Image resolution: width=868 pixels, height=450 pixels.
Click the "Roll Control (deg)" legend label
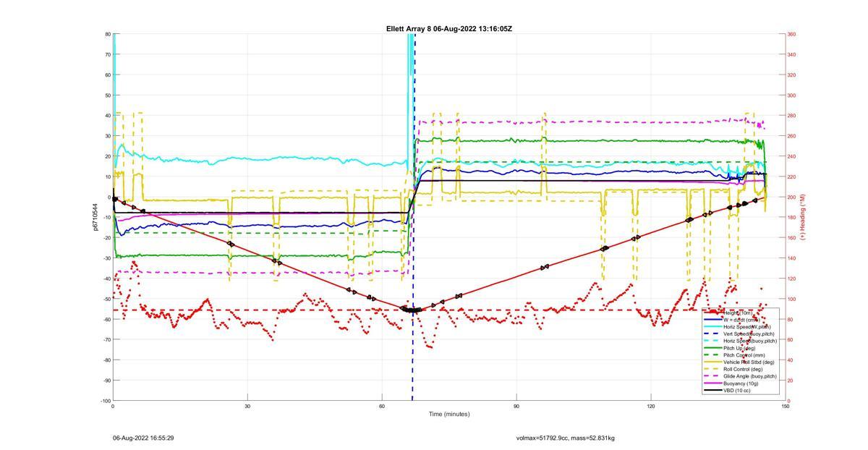744,370
